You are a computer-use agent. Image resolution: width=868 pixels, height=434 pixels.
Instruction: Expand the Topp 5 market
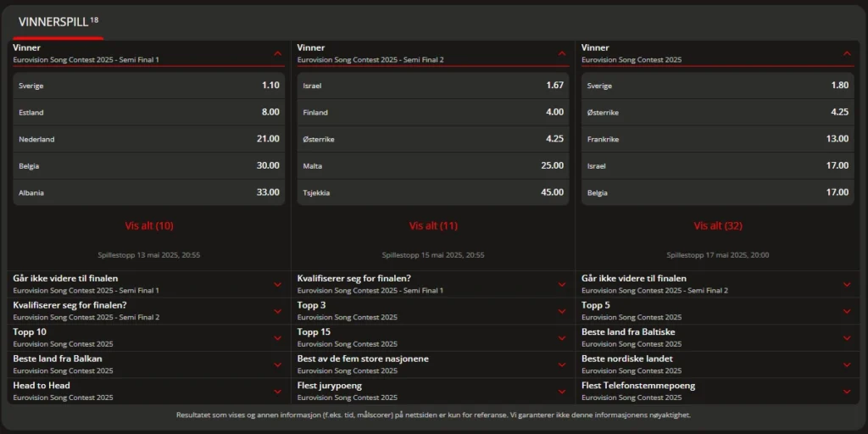717,311
